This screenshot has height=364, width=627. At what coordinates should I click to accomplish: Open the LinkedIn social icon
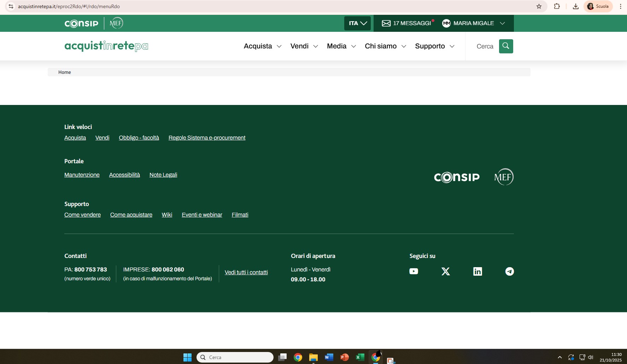[x=477, y=271]
